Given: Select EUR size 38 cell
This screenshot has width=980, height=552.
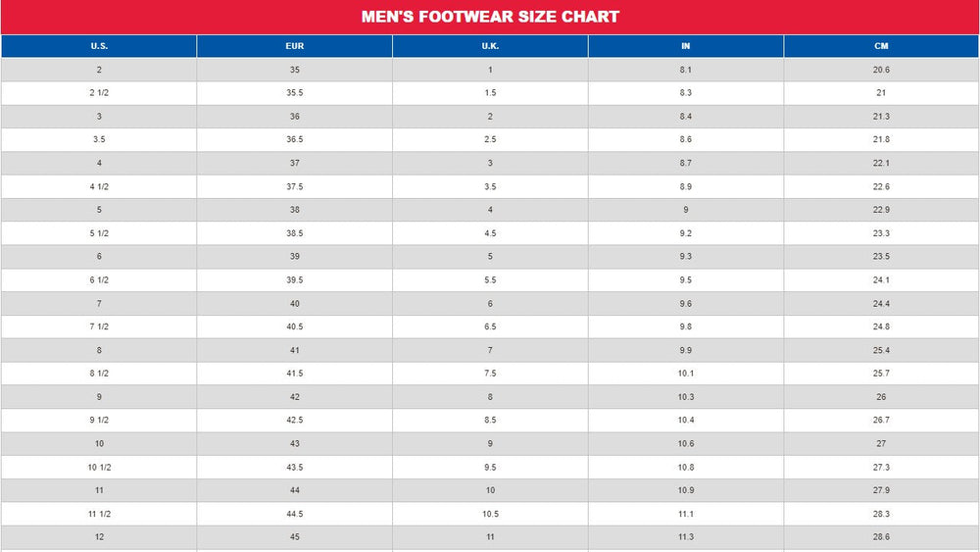Looking at the screenshot, I should tap(295, 210).
